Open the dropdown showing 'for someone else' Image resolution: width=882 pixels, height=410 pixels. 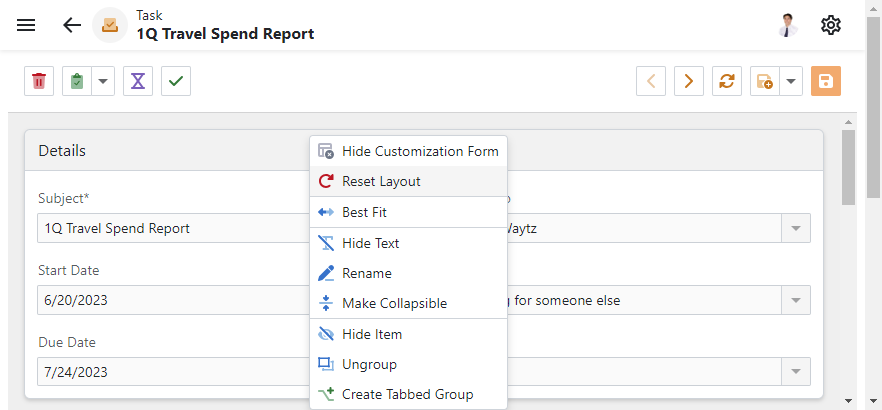click(796, 300)
